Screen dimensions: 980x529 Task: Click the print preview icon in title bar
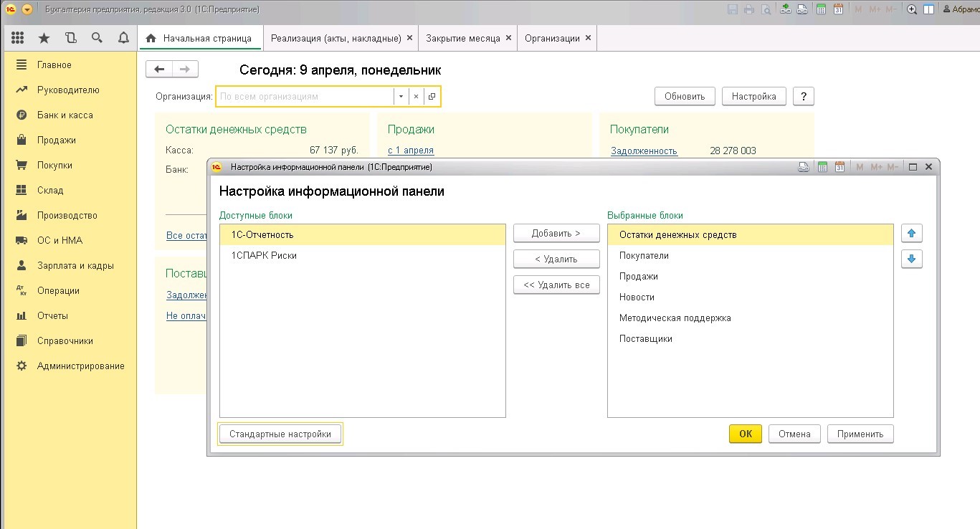766,9
